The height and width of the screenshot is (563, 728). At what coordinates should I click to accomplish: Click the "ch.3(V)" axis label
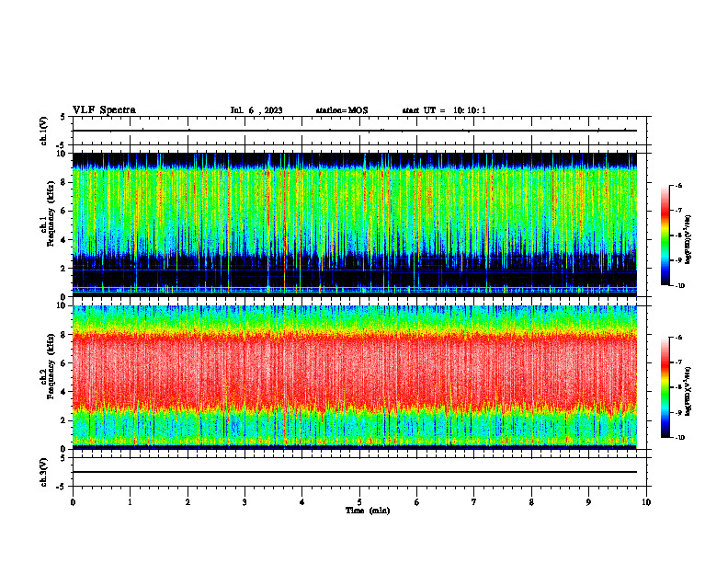click(44, 472)
